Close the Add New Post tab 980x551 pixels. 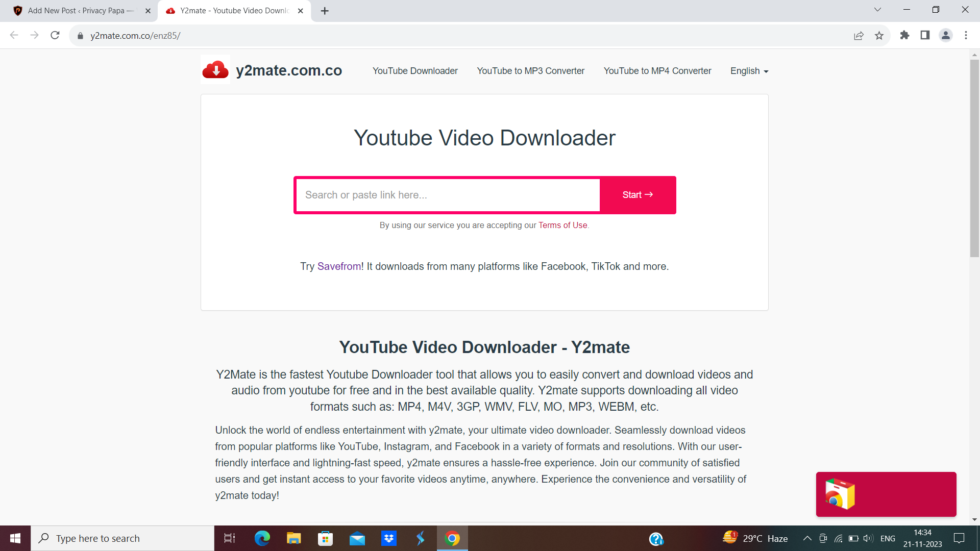148,11
